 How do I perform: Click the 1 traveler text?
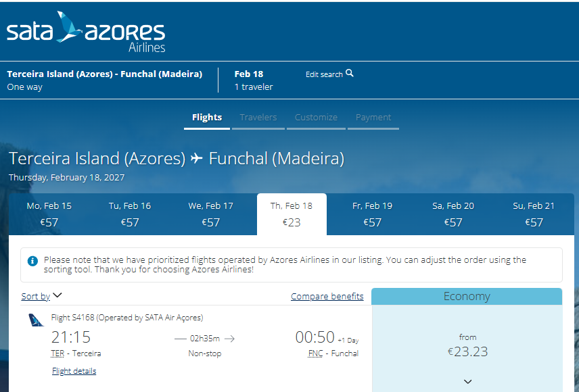[x=254, y=87]
